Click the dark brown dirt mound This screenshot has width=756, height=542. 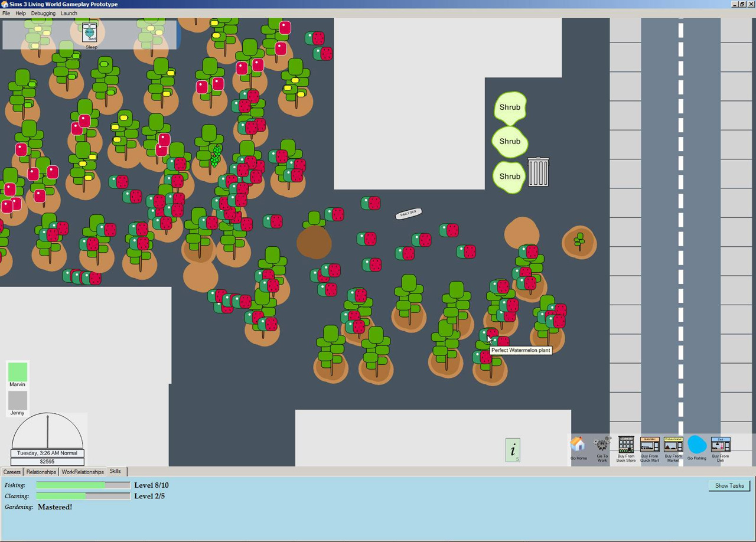pos(314,242)
